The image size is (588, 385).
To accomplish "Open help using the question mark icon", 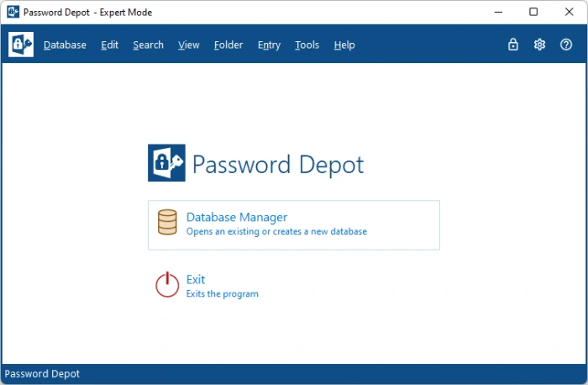I will 566,45.
